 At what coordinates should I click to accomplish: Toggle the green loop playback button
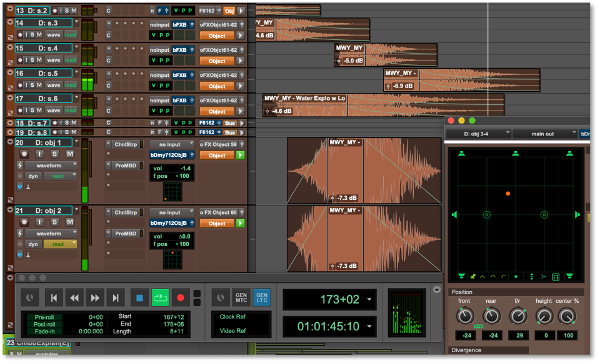tap(161, 298)
